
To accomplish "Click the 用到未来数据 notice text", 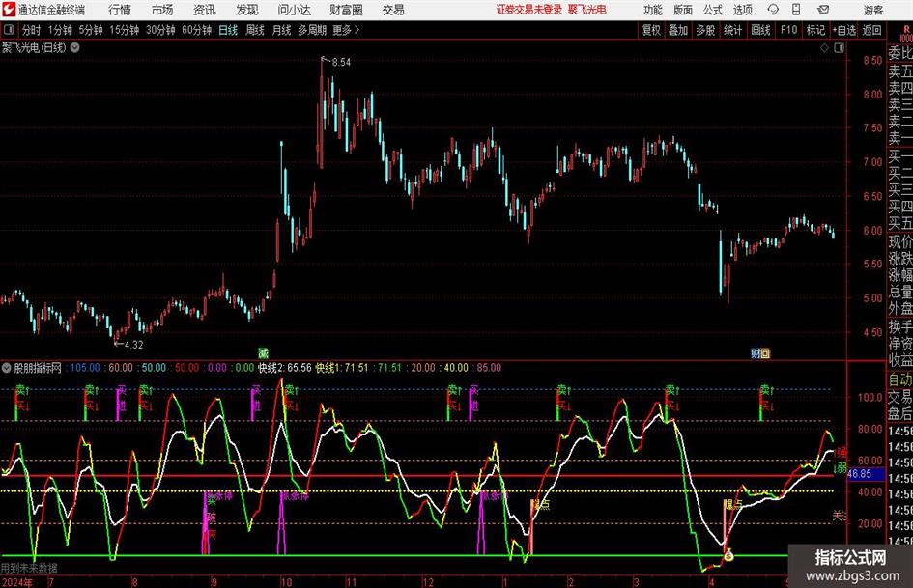I will (29, 568).
